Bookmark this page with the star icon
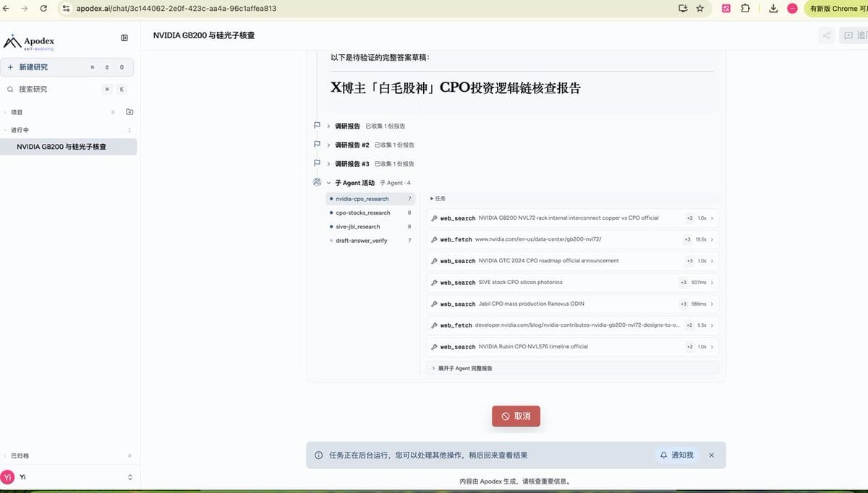868x493 pixels. coord(700,9)
